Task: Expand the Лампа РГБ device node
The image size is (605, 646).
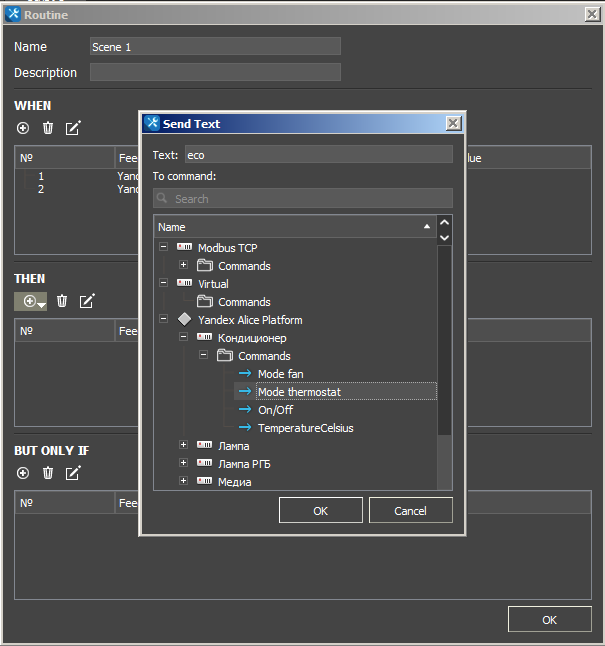Action: pos(183,464)
